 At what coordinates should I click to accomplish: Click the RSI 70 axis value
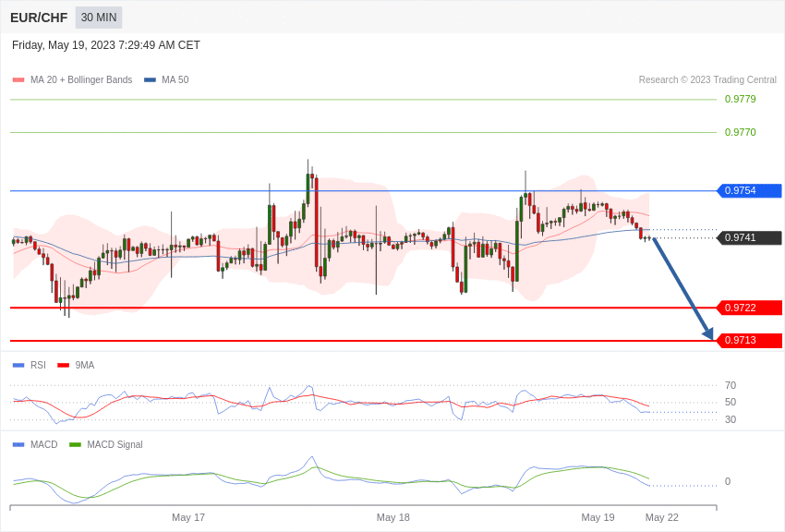point(731,385)
